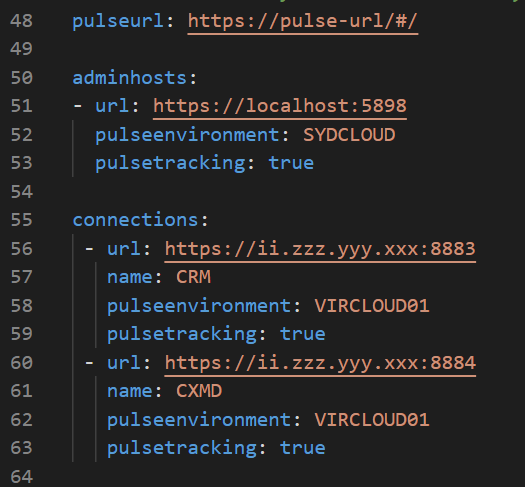Place cursor in the connections key
The height and width of the screenshot is (487, 525).
click(x=136, y=220)
